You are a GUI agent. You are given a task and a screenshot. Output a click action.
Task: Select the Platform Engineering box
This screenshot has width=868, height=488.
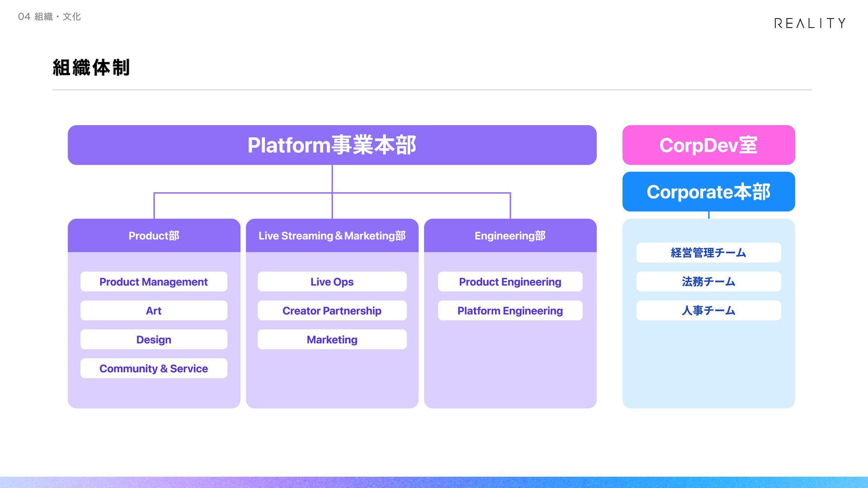pyautogui.click(x=510, y=311)
